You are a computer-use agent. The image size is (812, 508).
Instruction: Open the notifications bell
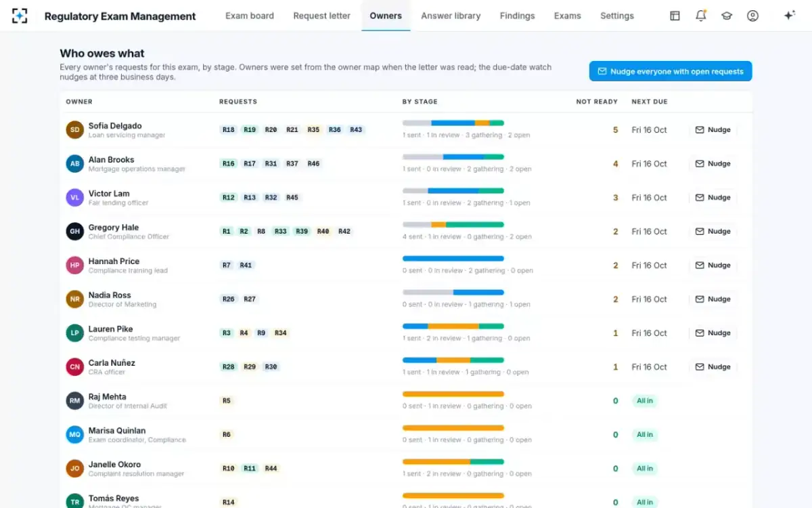coord(701,16)
